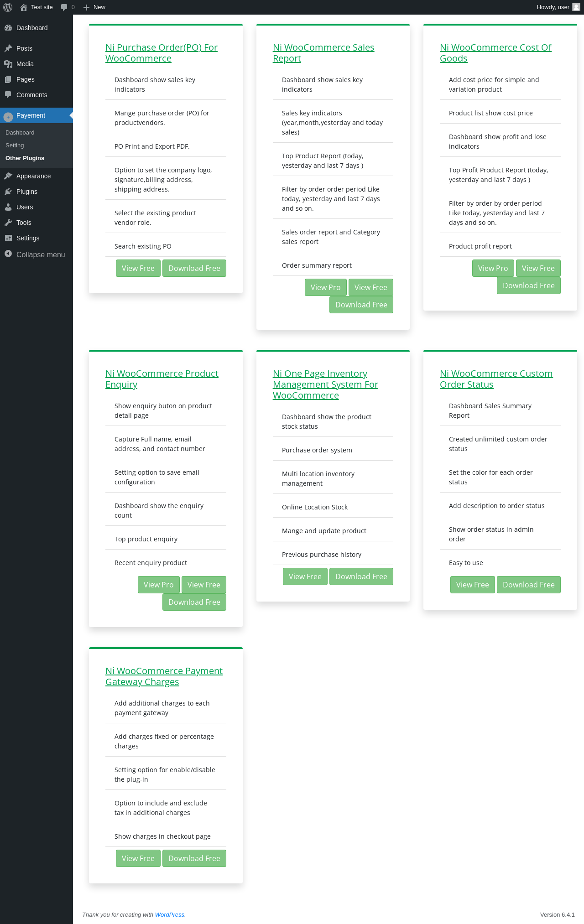Click View Pro for Product Enquiry plugin
The image size is (584, 924).
coord(159,585)
